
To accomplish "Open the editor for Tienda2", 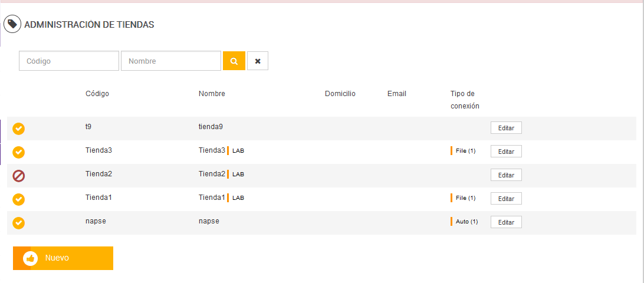I will coord(506,175).
